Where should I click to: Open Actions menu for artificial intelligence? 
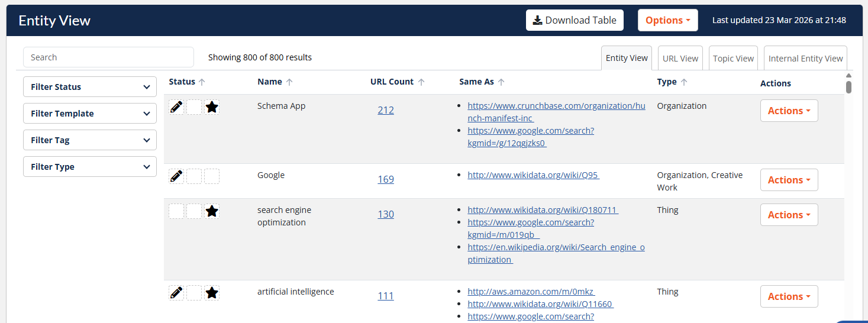point(789,296)
